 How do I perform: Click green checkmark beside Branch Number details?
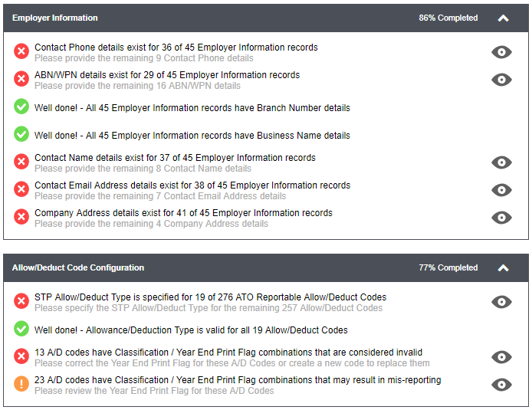coord(21,107)
